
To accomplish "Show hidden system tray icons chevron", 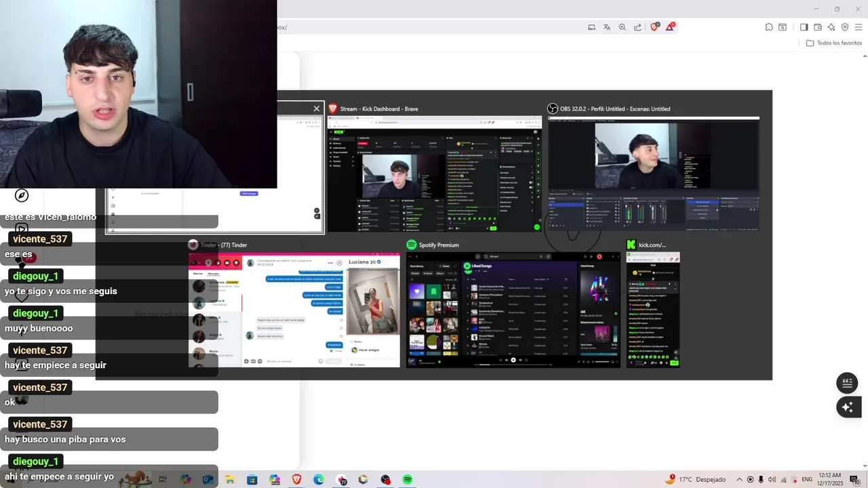I will (x=739, y=480).
